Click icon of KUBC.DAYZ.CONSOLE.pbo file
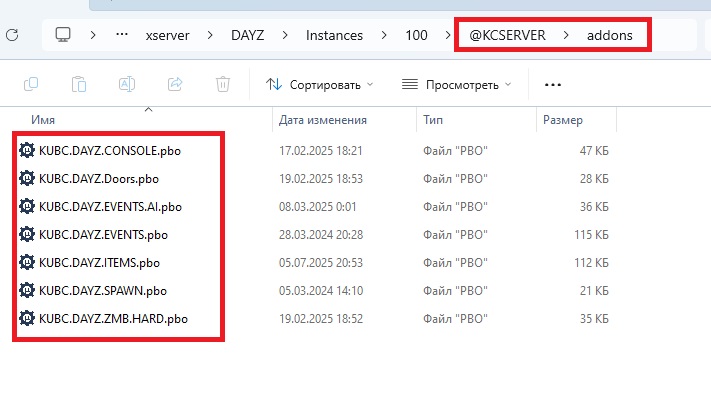 click(27, 150)
